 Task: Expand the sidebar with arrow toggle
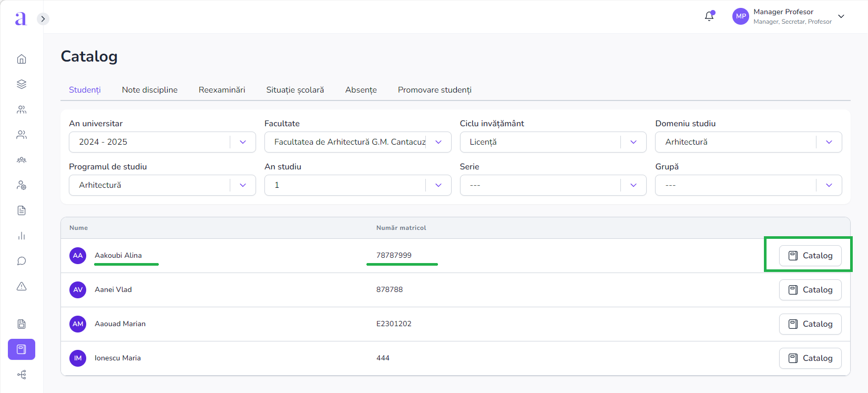[x=43, y=19]
